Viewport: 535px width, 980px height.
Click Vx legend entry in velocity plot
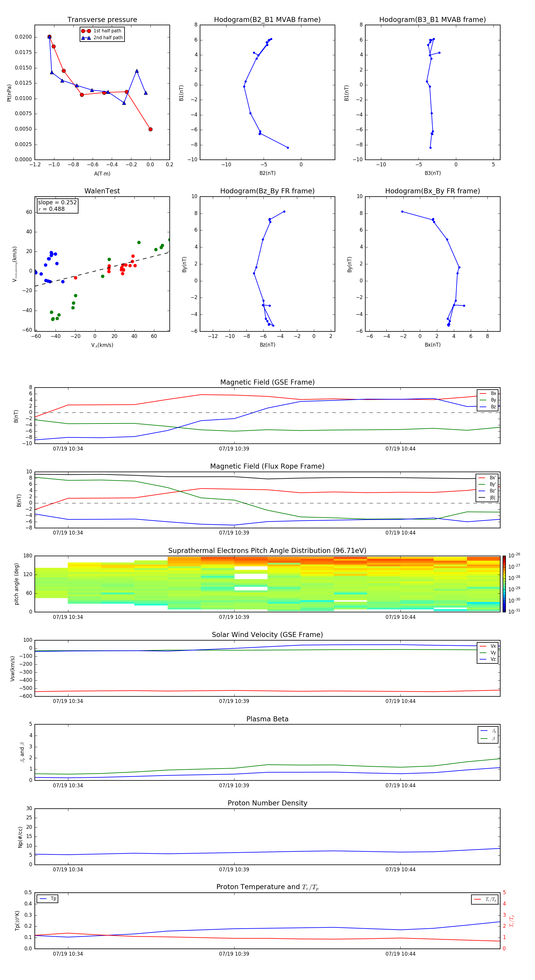coord(488,646)
